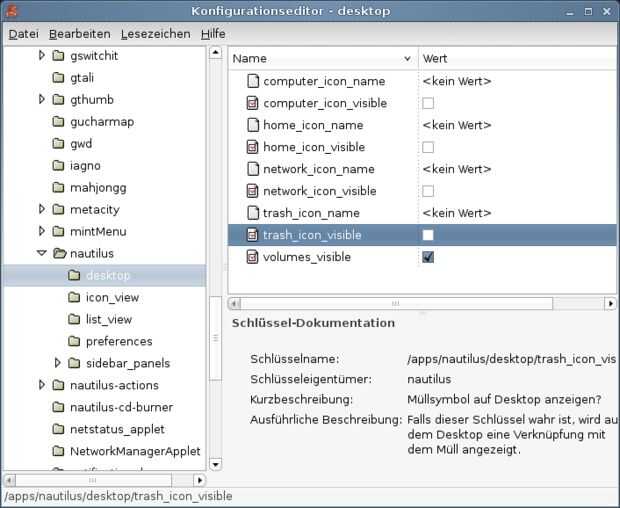Click the volumes_visible boolean key icon
The image size is (620, 508).
(253, 257)
